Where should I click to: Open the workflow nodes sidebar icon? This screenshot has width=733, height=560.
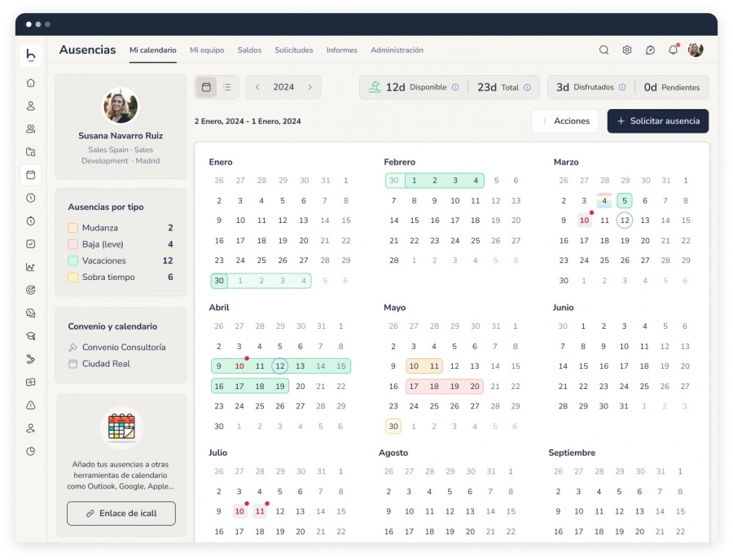coord(31,359)
